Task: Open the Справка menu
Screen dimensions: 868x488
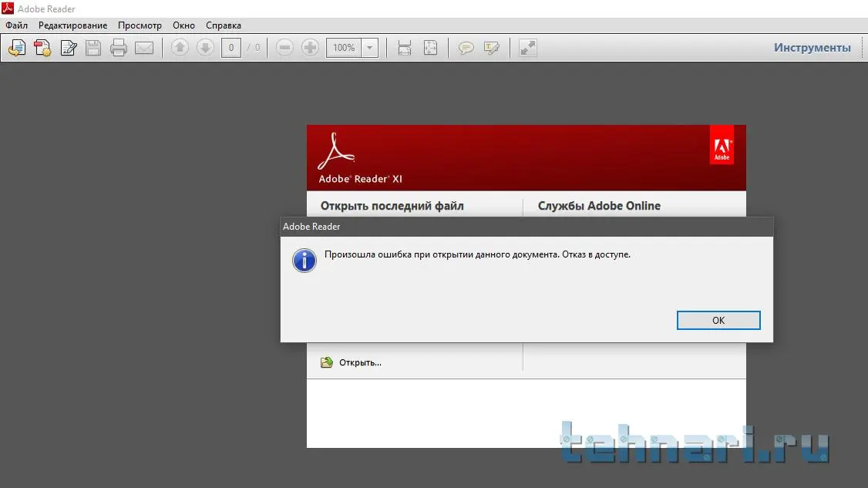Action: [223, 25]
